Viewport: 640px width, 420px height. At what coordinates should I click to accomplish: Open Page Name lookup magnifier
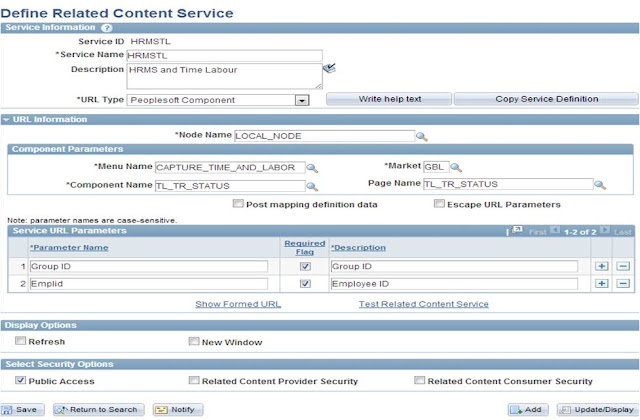(x=600, y=185)
